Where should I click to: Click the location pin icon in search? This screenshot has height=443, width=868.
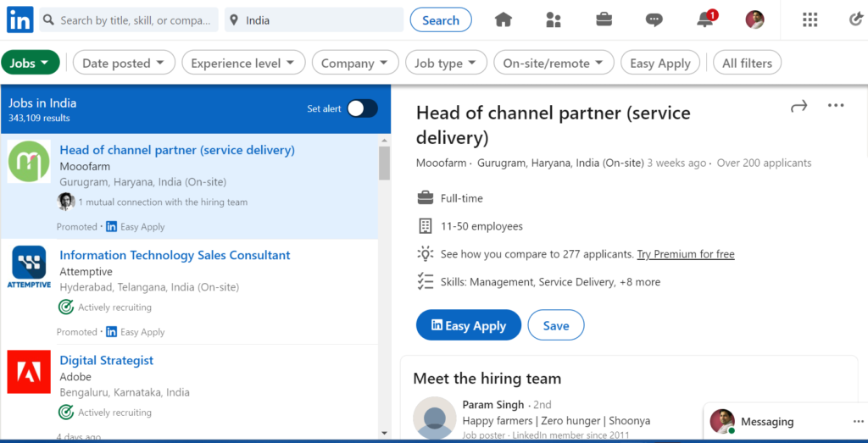(x=234, y=20)
